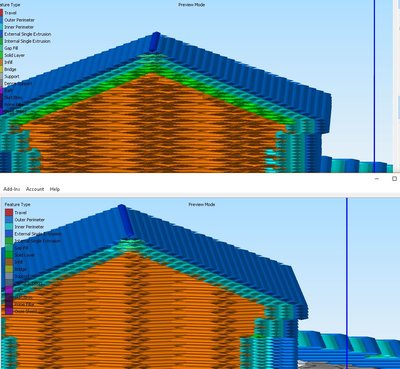This screenshot has height=369, width=400.
Task: Click the Outer Perimeter swatch in lower legend
Action: pos(9,220)
